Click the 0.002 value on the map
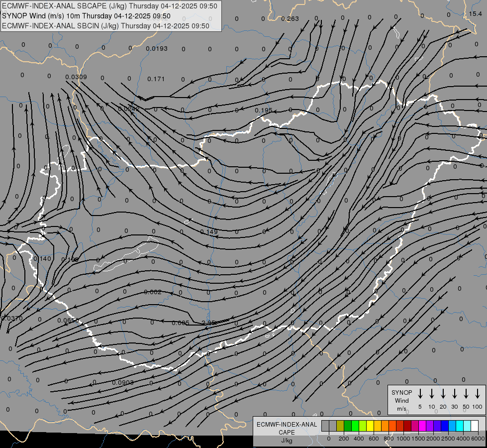The height and width of the screenshot is (448, 487). [153, 292]
